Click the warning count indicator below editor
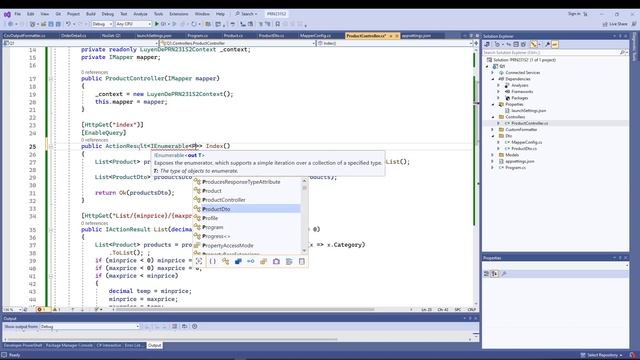This screenshot has width=640, height=360. (56, 309)
